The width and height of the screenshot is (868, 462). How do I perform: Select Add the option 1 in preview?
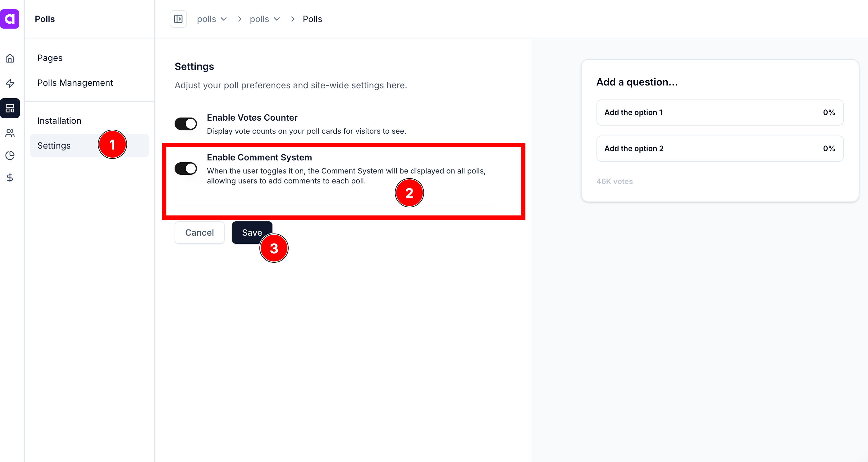[720, 113]
